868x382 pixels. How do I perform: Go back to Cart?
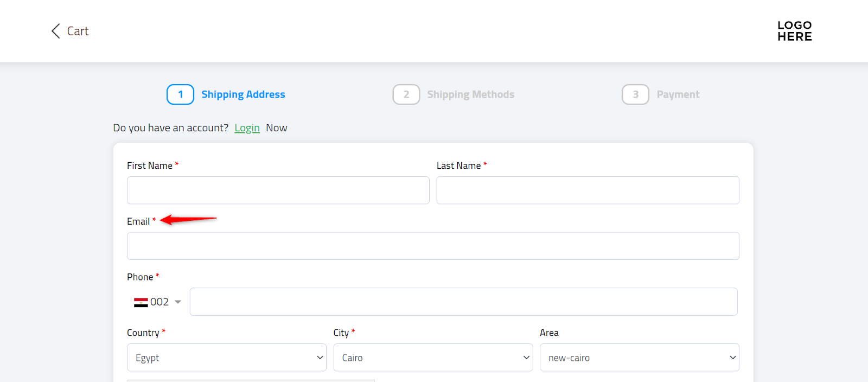click(78, 31)
